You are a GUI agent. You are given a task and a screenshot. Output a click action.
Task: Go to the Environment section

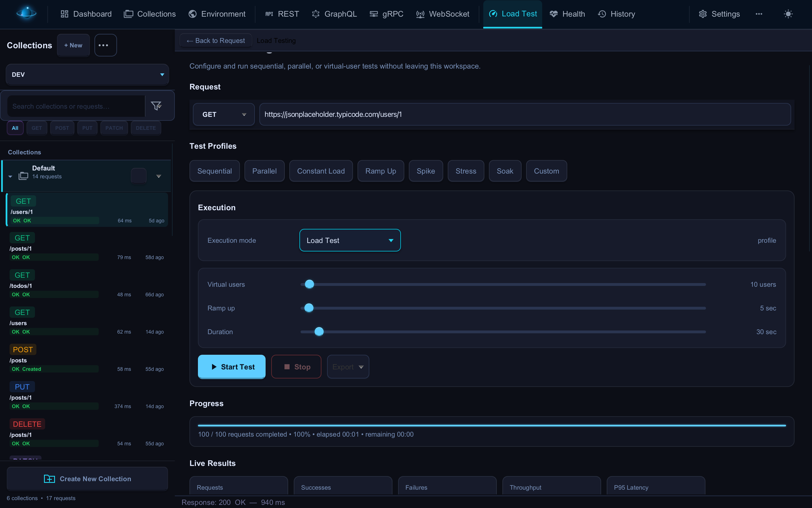click(217, 14)
